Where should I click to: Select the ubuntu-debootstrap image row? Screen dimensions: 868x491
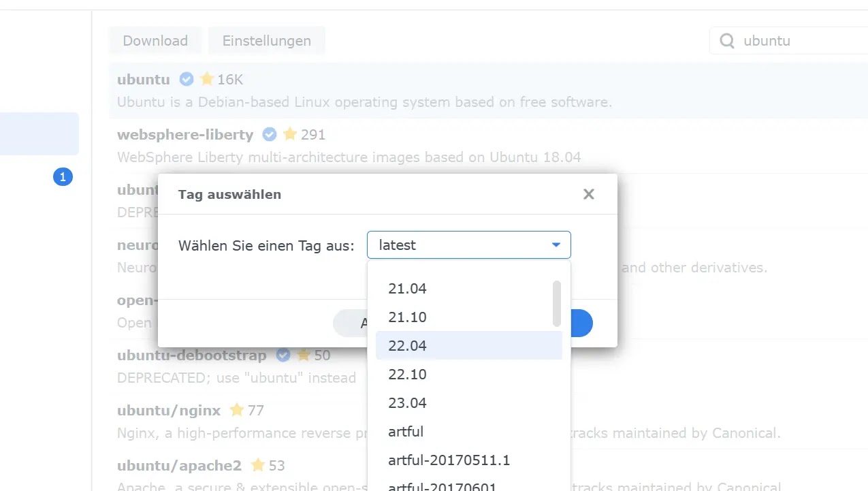click(x=488, y=366)
